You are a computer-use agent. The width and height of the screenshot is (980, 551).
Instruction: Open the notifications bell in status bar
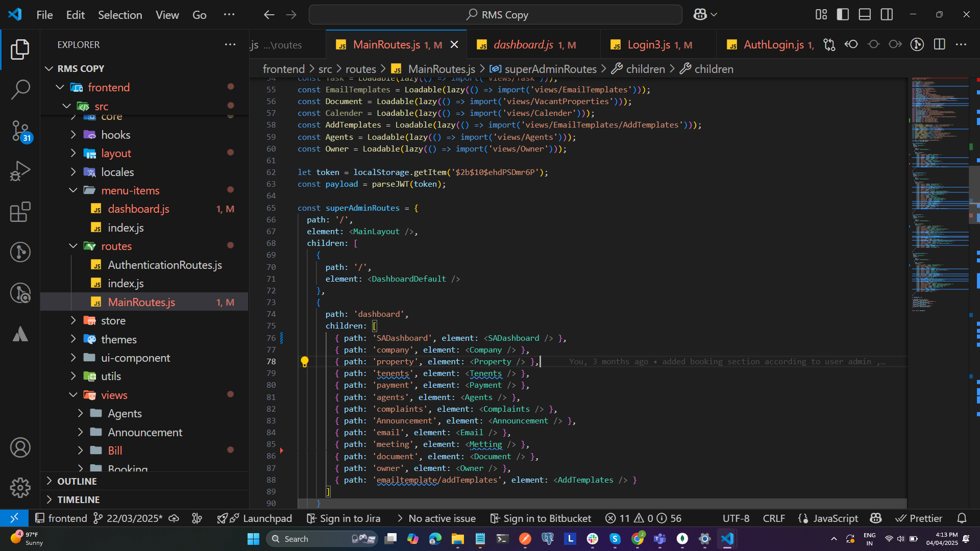click(962, 518)
